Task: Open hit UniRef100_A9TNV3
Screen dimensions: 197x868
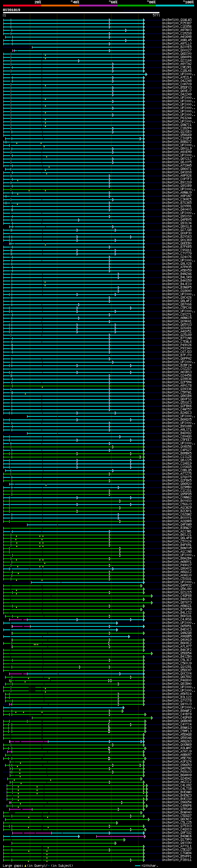Action: (x=177, y=30)
